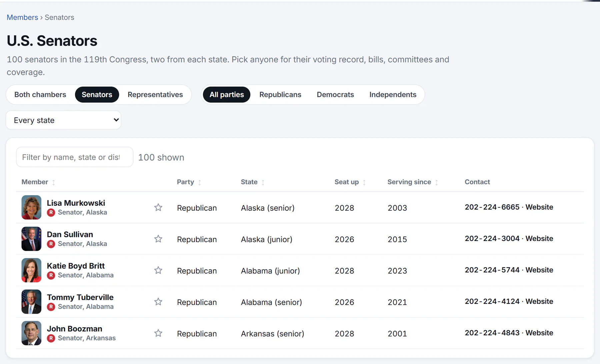600x364 pixels.
Task: Visit John Boozman's Website link
Action: [539, 333]
